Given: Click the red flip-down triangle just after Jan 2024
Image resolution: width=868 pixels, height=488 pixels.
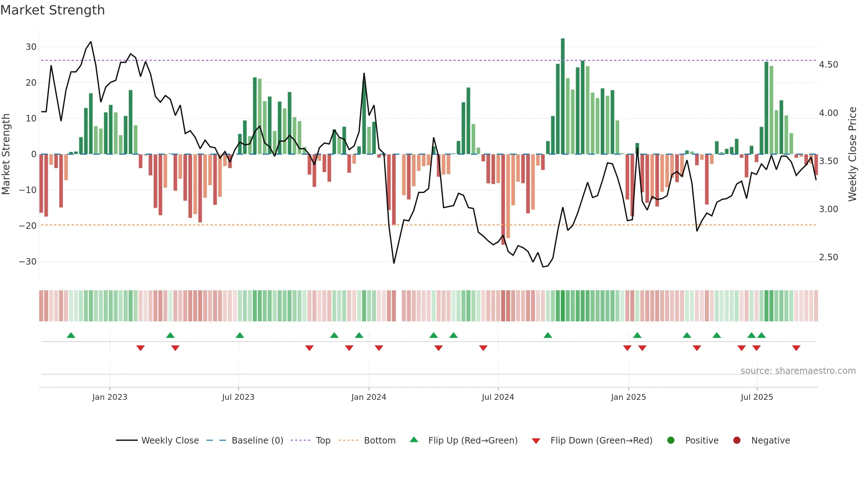Looking at the screenshot, I should click(x=379, y=348).
